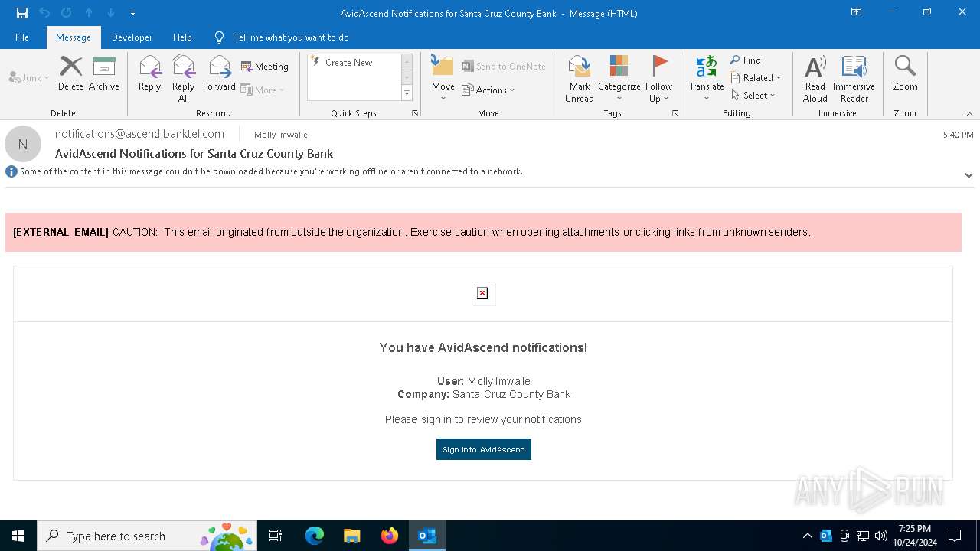Click the Zoom magnifier button

(x=905, y=73)
